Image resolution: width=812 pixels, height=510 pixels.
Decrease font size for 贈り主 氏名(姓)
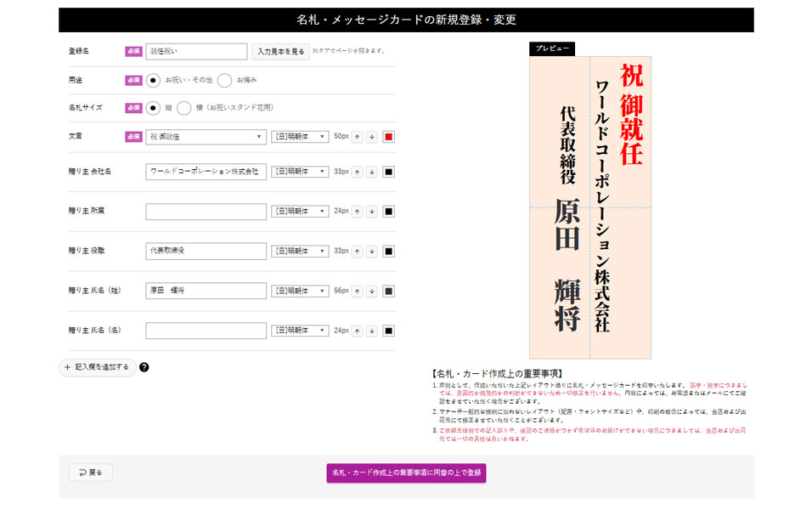pos(372,291)
